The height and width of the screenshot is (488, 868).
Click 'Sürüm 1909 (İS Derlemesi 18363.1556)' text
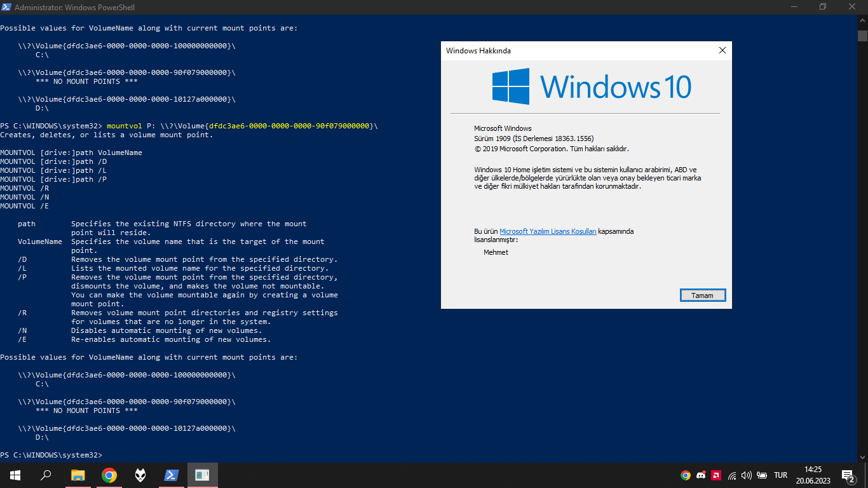click(534, 139)
